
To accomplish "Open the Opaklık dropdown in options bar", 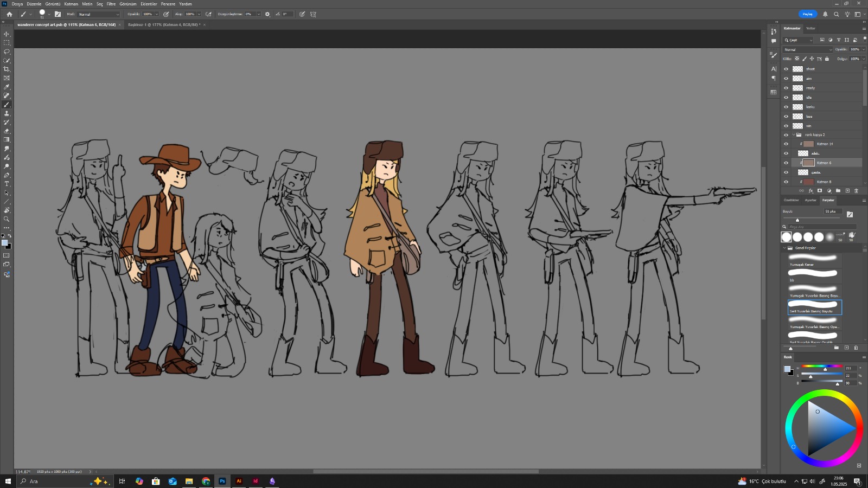I will coord(157,14).
